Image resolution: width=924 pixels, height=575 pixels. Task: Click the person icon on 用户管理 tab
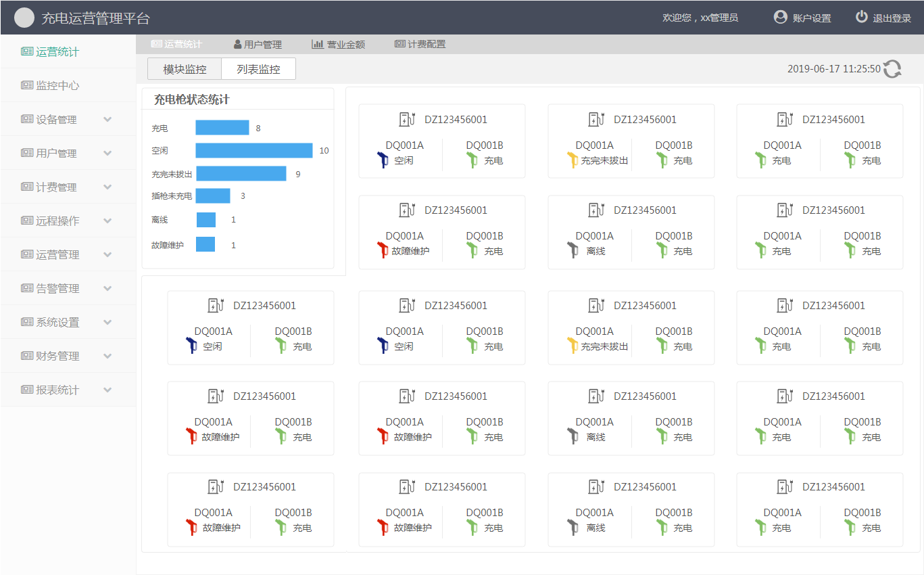tap(238, 45)
